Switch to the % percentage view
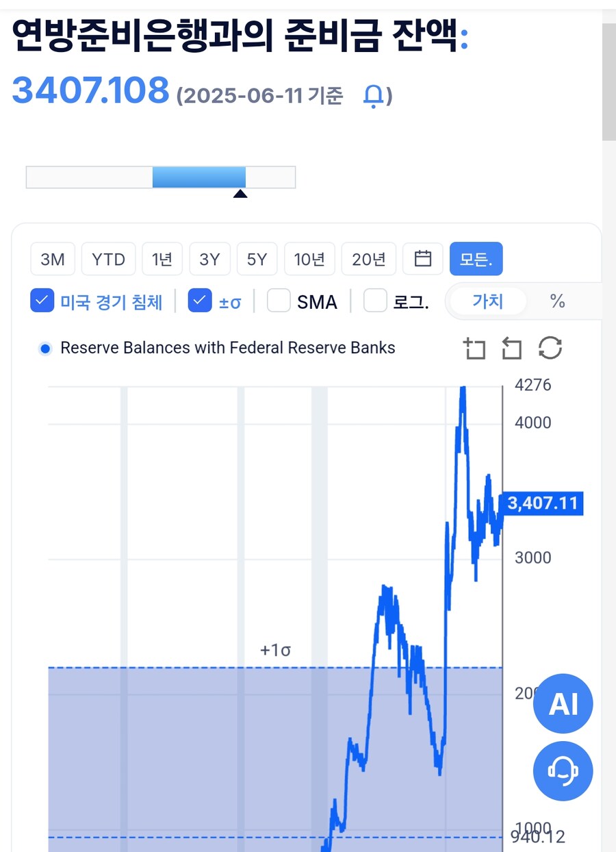The width and height of the screenshot is (616, 852). pos(558,301)
